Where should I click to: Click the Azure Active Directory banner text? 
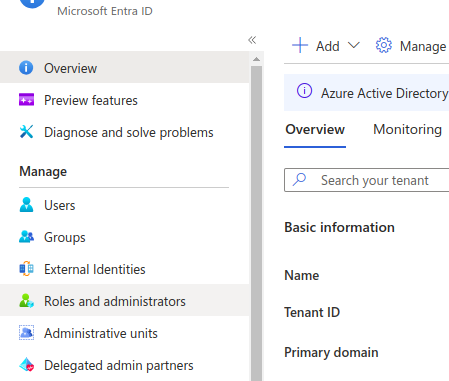click(385, 93)
